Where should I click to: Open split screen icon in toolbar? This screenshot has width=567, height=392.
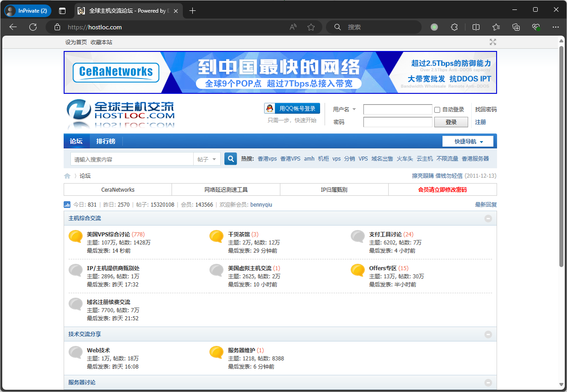click(x=476, y=27)
